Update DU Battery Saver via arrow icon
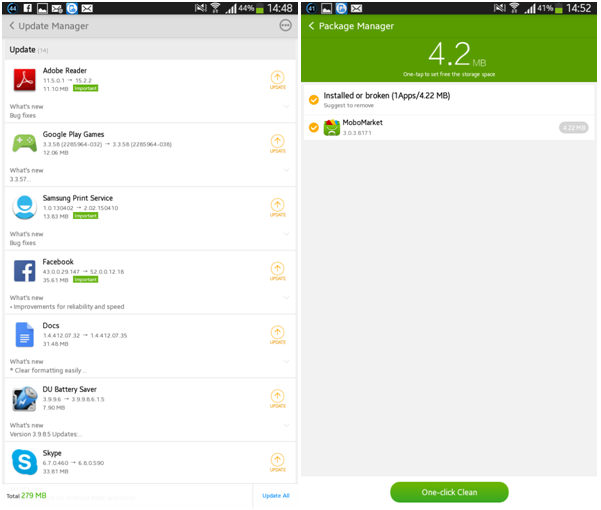The width and height of the screenshot is (601, 510). pos(278,398)
